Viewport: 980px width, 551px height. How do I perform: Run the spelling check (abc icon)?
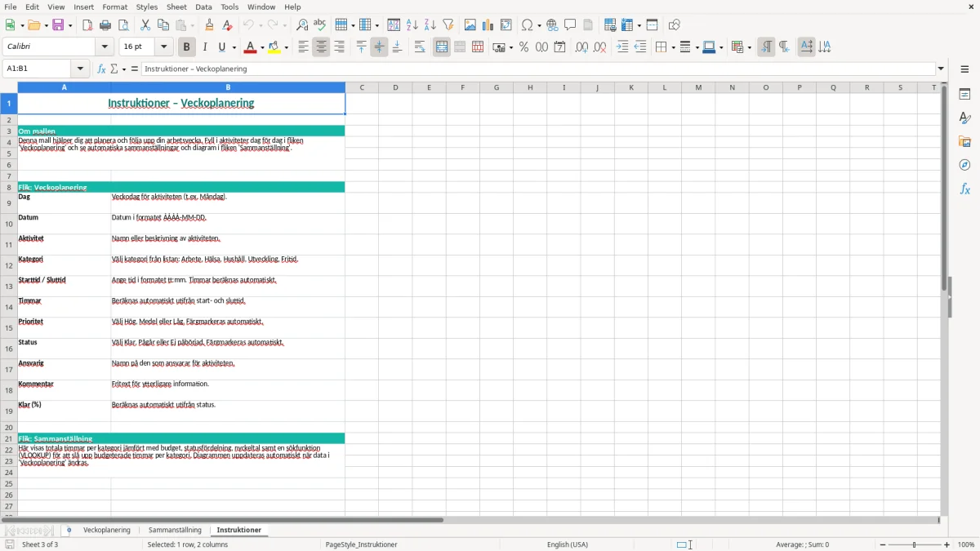(x=320, y=25)
